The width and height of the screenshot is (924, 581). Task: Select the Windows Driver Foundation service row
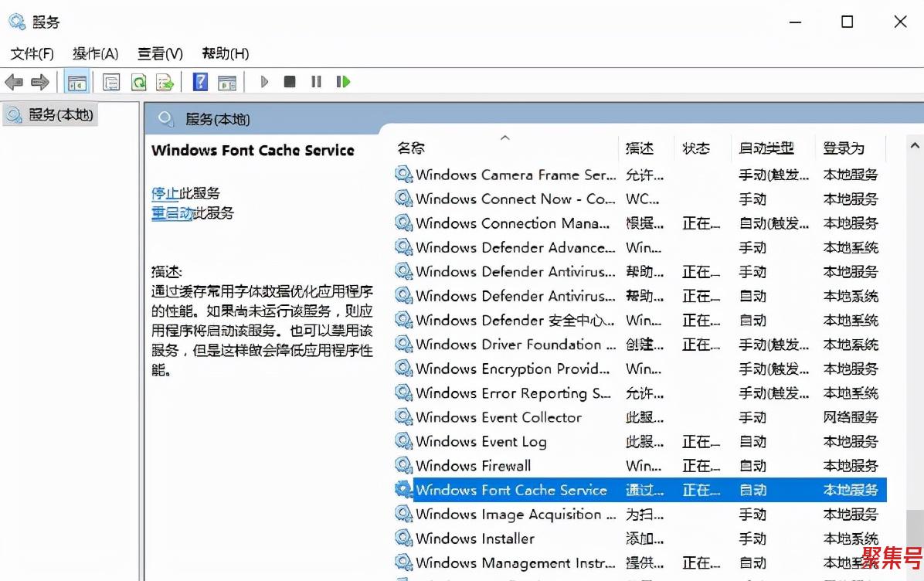[x=640, y=344]
